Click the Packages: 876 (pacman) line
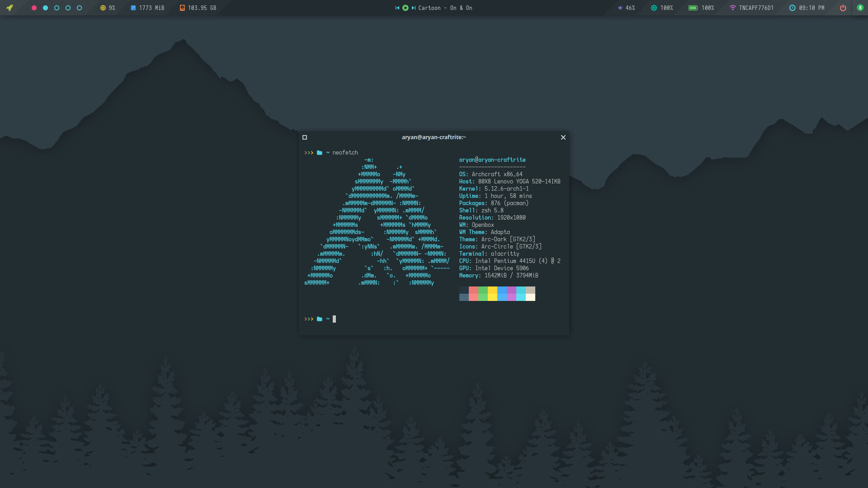 point(494,203)
